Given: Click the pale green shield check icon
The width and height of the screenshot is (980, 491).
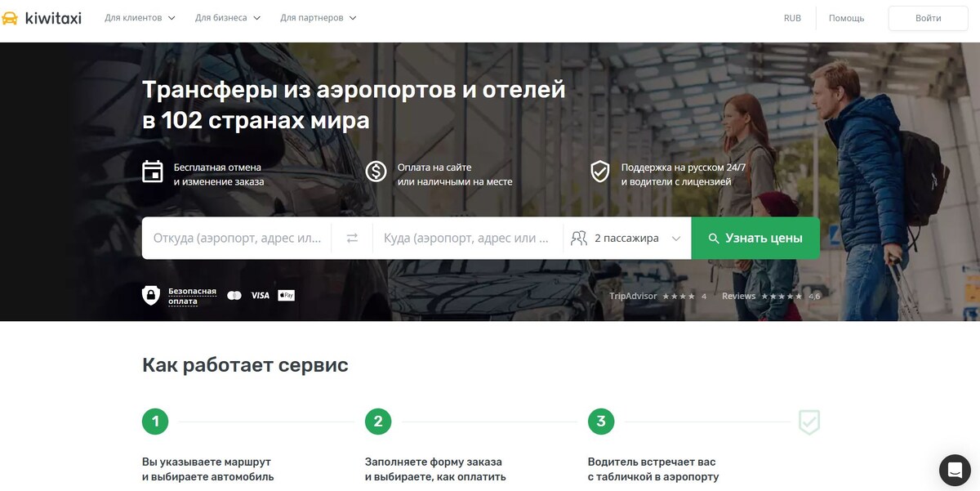Looking at the screenshot, I should (809, 422).
